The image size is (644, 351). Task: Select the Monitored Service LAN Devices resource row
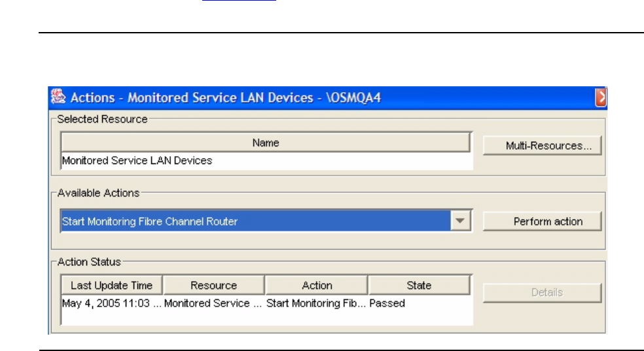click(137, 160)
